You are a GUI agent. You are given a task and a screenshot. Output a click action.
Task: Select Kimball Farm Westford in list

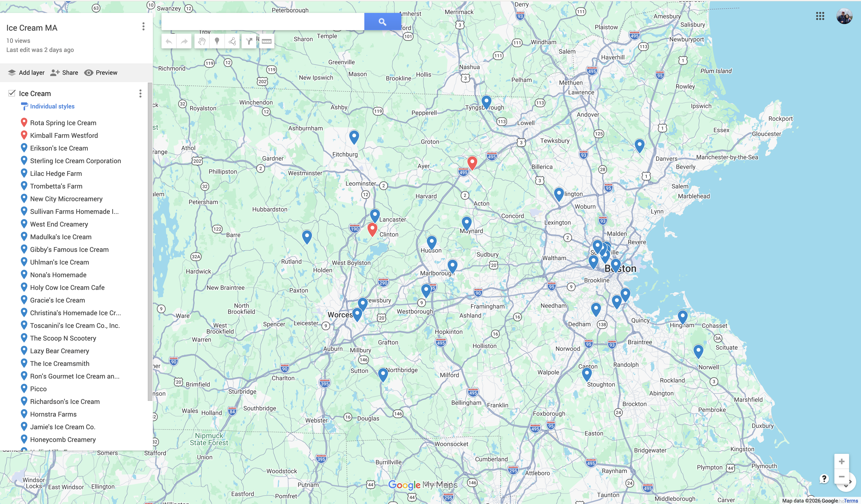point(64,136)
